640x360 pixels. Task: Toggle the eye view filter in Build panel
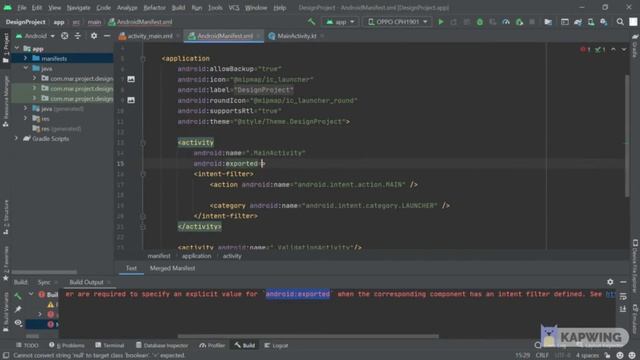pyautogui.click(x=18, y=322)
